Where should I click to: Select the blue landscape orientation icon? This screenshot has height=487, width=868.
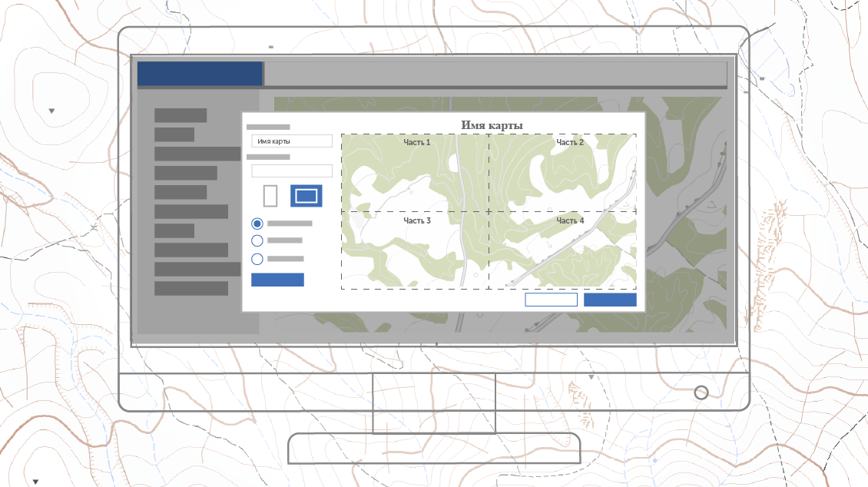click(x=306, y=196)
